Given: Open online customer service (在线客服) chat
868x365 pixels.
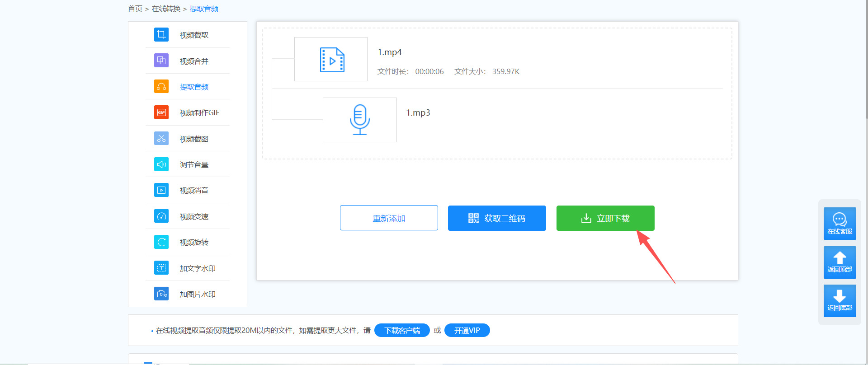Looking at the screenshot, I should point(840,223).
